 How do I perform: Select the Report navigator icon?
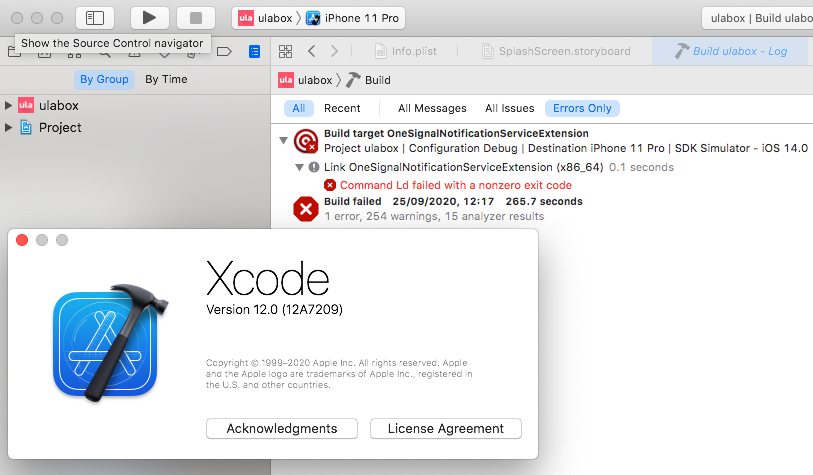(254, 51)
